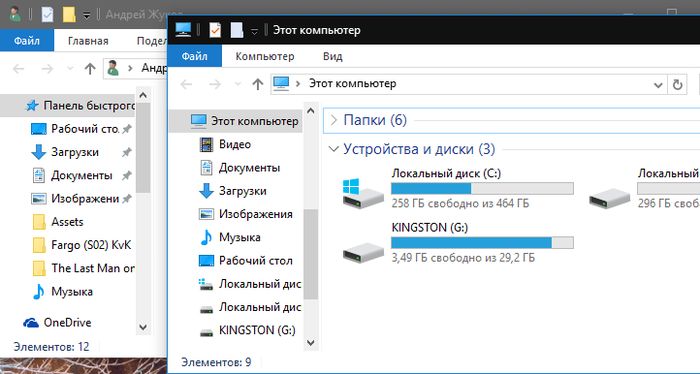Image resolution: width=700 pixels, height=374 pixels.
Task: Click the properties quick access toolbar icon
Action: point(215,30)
